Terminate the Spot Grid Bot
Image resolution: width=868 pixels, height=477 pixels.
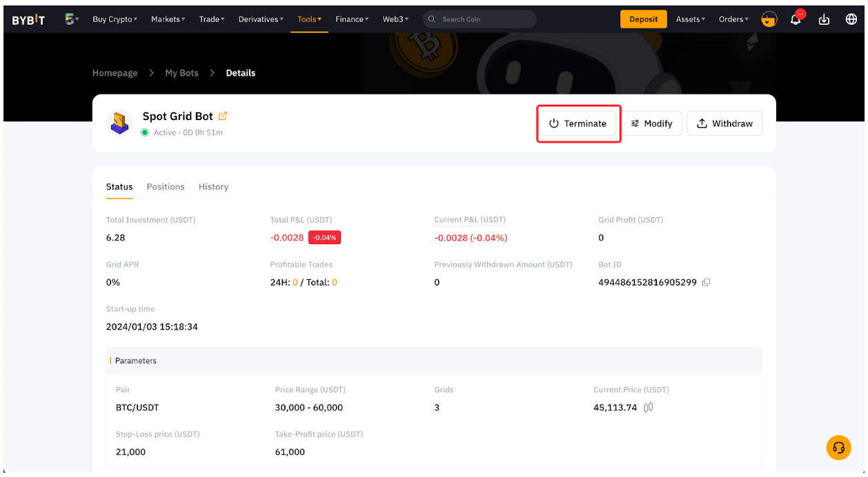578,123
